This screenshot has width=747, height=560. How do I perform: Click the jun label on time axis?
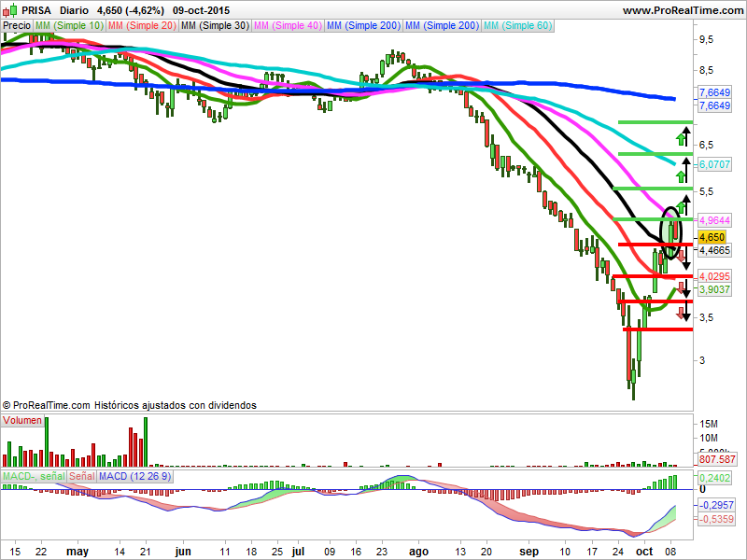pos(183,552)
